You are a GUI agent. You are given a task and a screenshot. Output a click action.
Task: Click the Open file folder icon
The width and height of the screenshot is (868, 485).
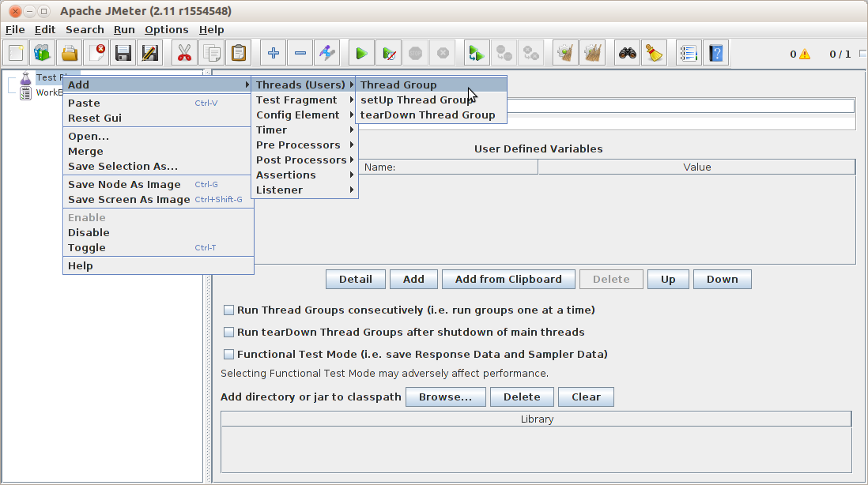70,53
